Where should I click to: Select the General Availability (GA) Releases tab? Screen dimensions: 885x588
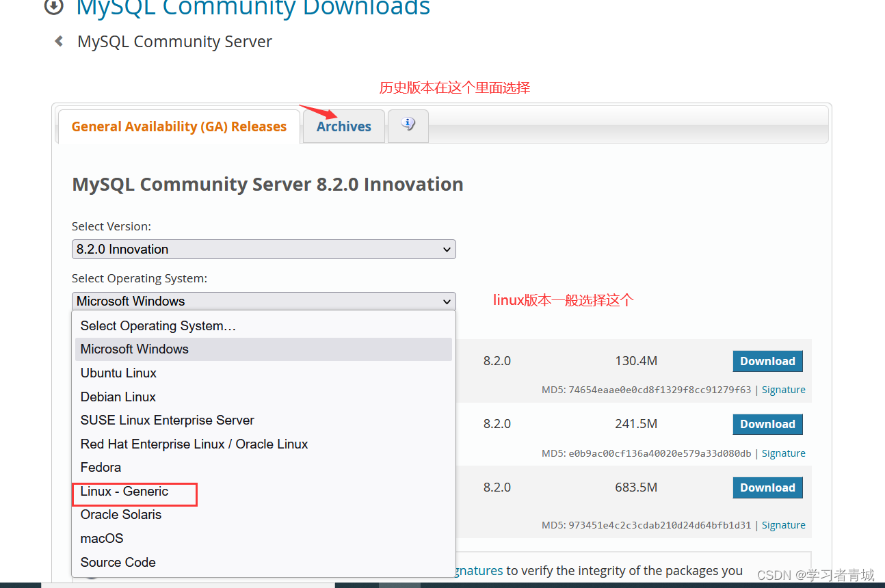179,126
